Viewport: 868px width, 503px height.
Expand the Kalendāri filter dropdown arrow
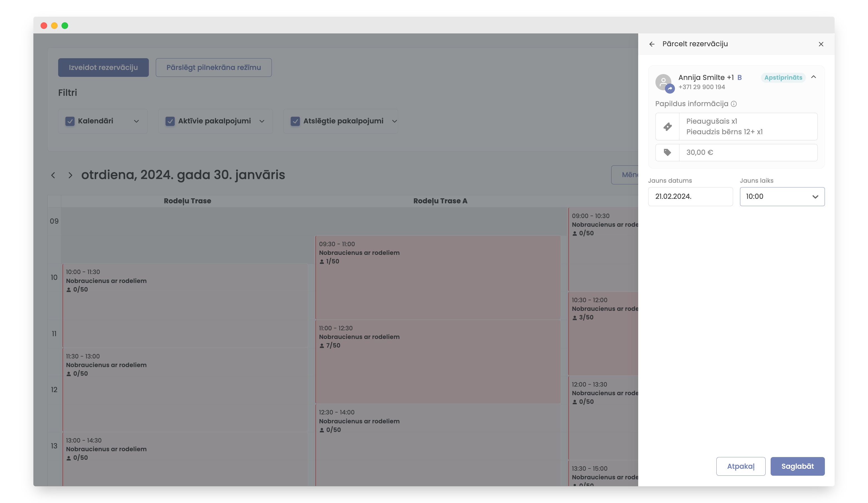click(x=136, y=121)
